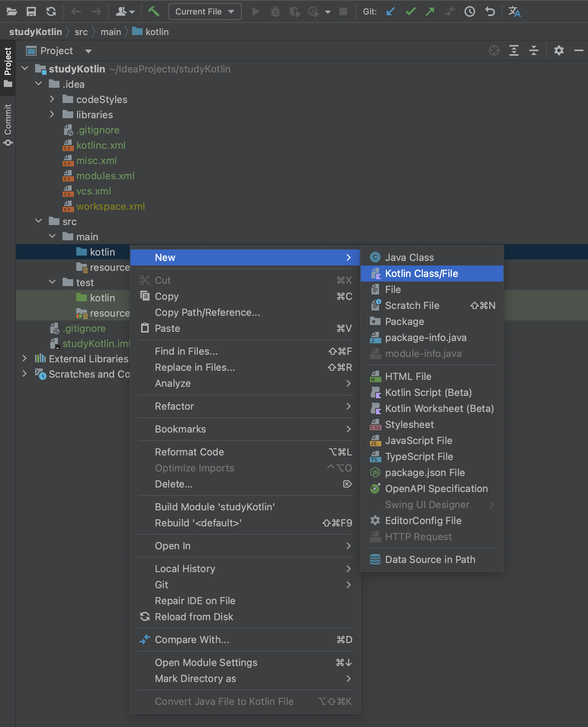Click the src breadcrumb in navigation bar
The image size is (588, 727).
[x=81, y=32]
